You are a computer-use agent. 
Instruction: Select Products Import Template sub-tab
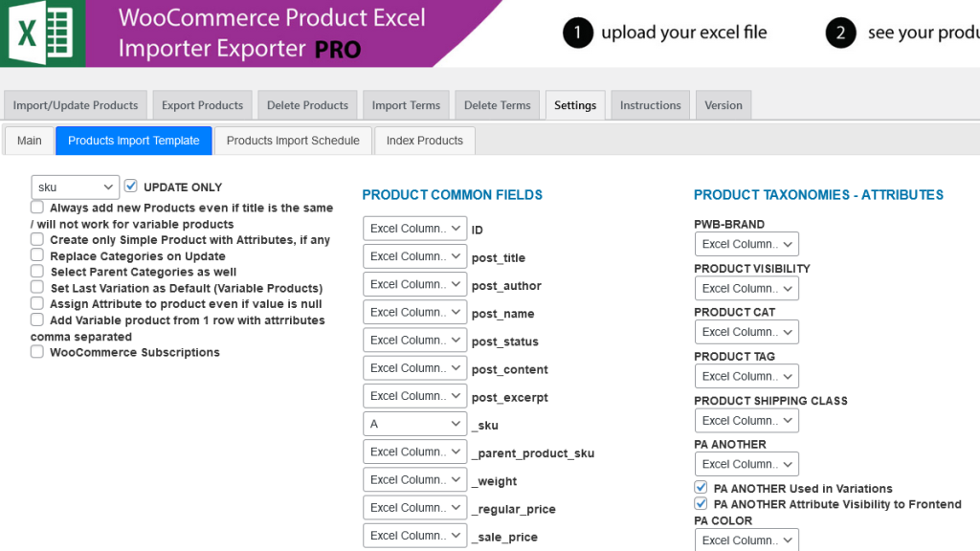coord(134,141)
